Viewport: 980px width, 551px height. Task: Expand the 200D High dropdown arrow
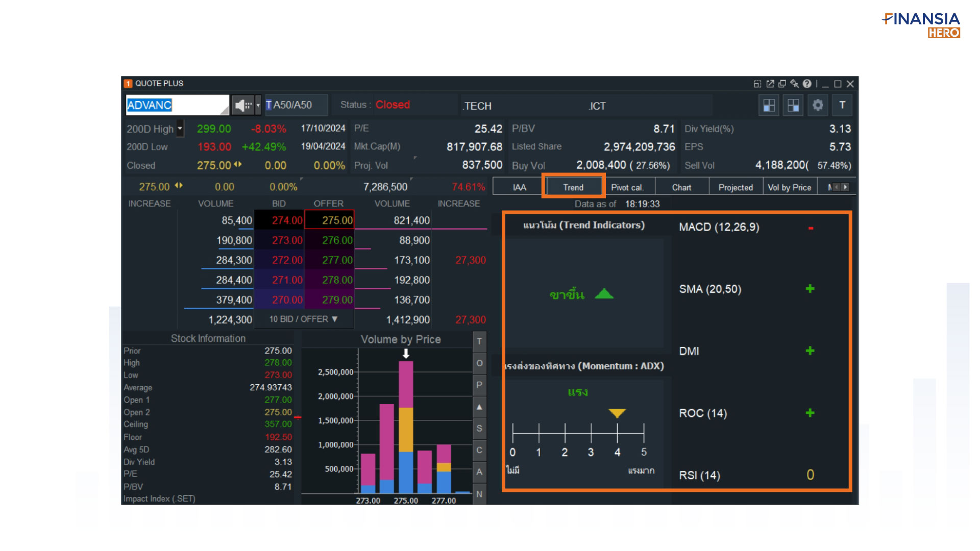tap(180, 129)
